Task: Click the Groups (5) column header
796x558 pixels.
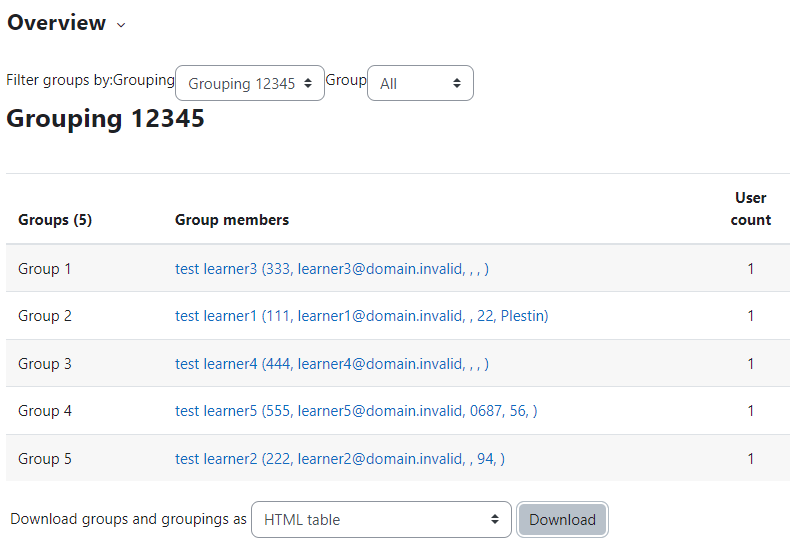Action: 55,220
